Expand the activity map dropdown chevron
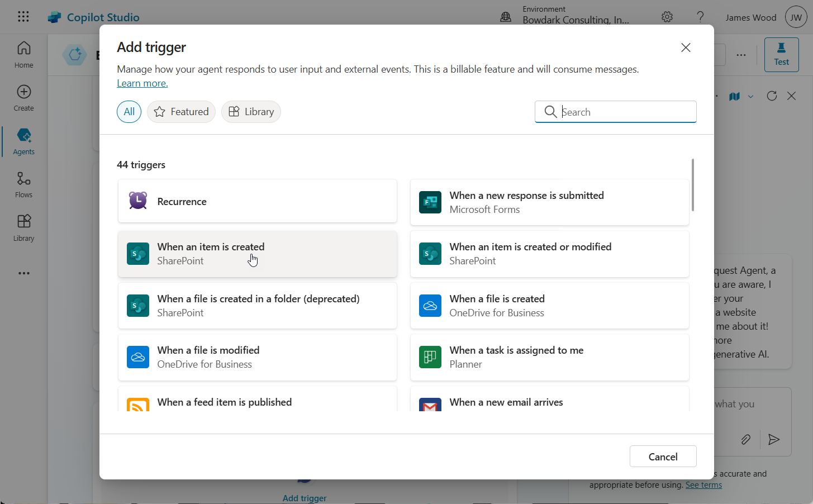 pos(750,96)
